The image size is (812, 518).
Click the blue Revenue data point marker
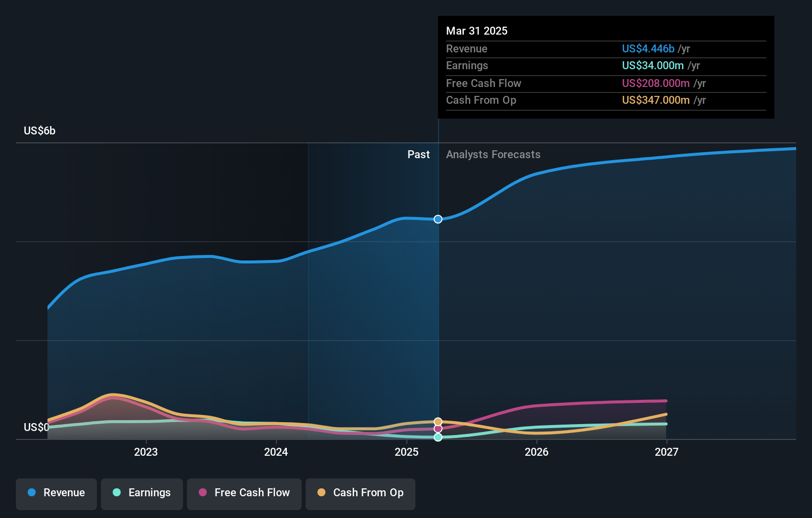coord(438,219)
